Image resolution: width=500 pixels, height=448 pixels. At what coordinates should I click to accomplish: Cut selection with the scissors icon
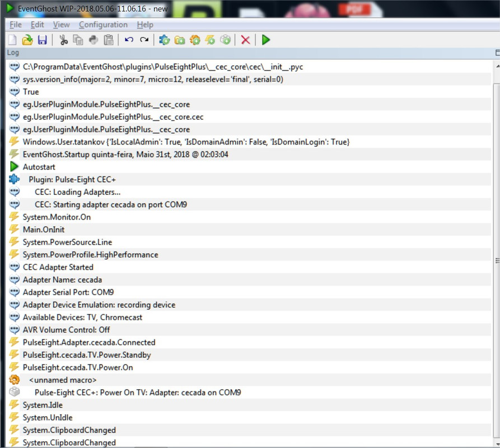click(x=63, y=40)
